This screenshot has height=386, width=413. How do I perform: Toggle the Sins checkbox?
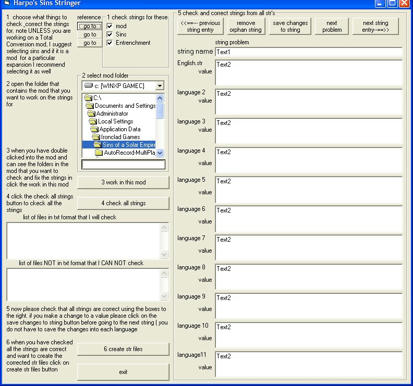pos(109,34)
